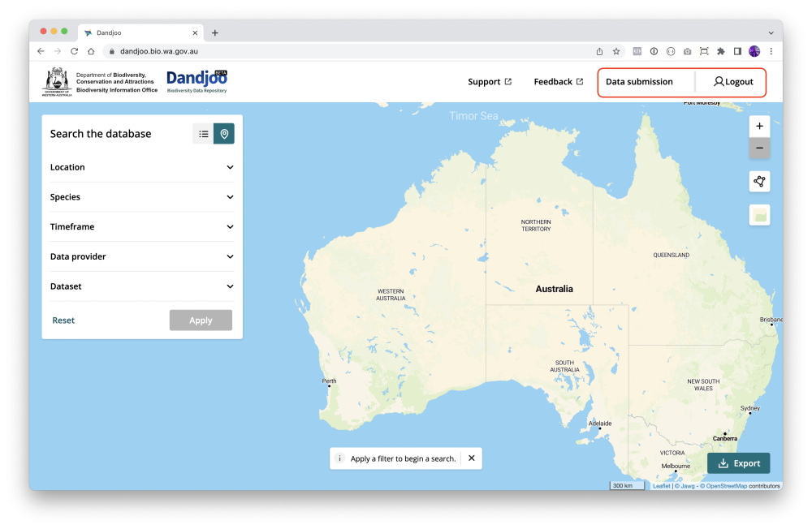Expand the Data provider filter

coord(142,256)
